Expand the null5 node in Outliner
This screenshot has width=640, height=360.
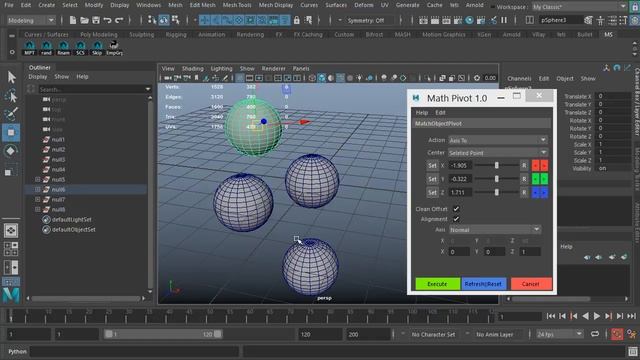click(38, 180)
